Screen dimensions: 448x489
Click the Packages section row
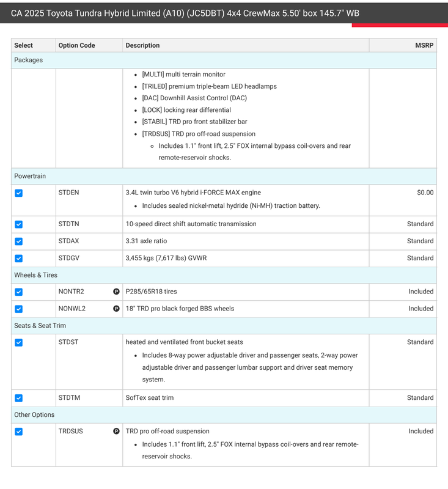point(224,60)
